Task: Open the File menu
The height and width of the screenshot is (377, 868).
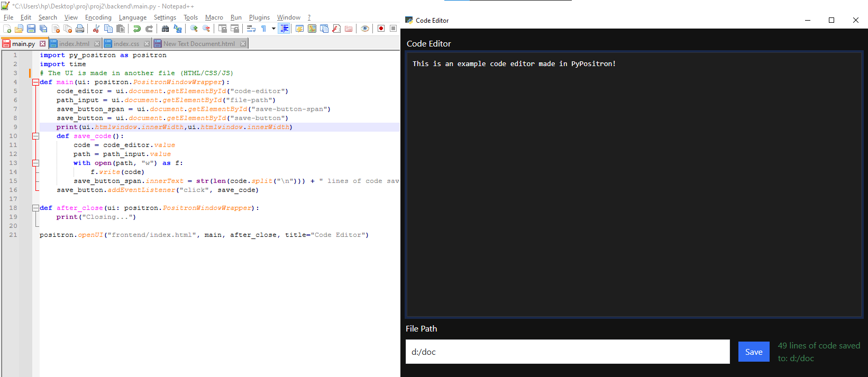Action: point(8,17)
